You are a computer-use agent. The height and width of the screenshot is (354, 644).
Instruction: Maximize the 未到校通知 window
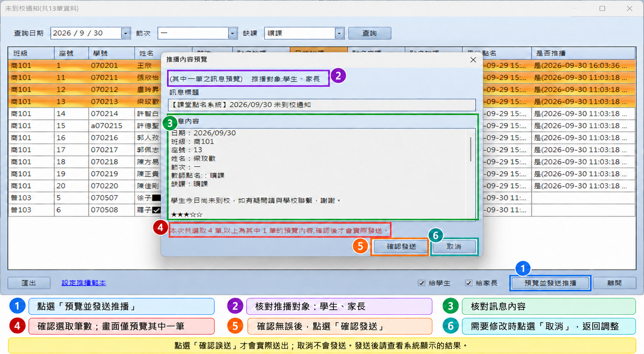(602, 8)
